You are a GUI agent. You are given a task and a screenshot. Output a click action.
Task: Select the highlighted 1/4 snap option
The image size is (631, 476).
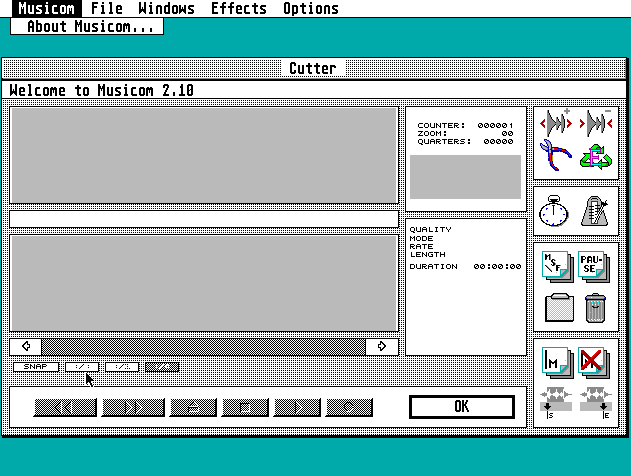(x=162, y=367)
